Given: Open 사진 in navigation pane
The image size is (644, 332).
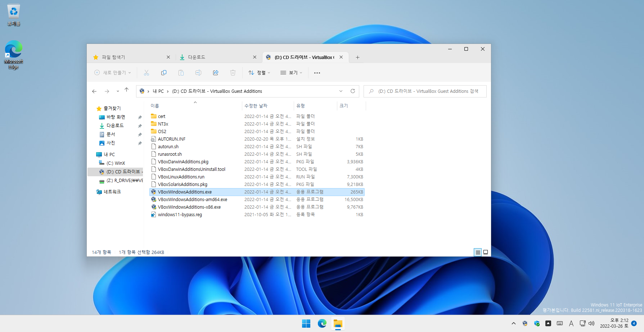Looking at the screenshot, I should pyautogui.click(x=111, y=143).
